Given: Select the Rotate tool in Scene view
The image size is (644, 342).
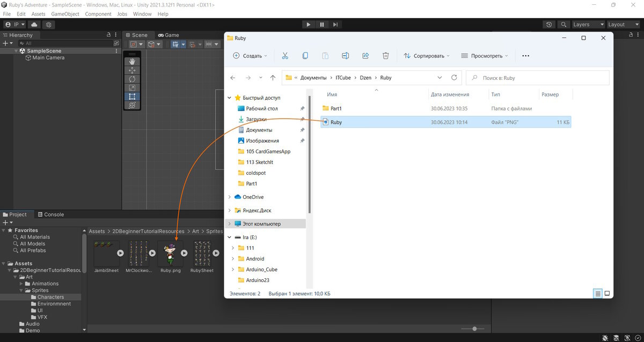Looking at the screenshot, I should tap(132, 79).
